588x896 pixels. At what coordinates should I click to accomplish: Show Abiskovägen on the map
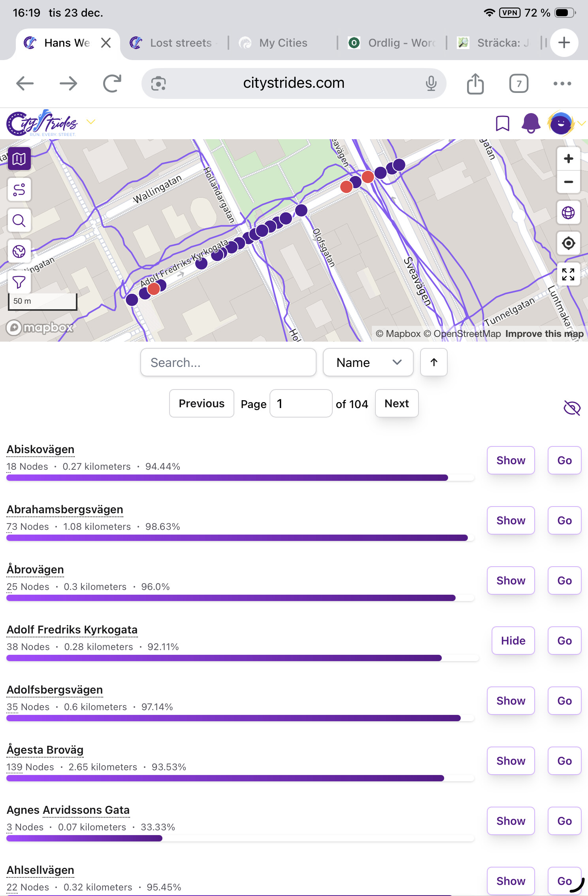pyautogui.click(x=511, y=460)
